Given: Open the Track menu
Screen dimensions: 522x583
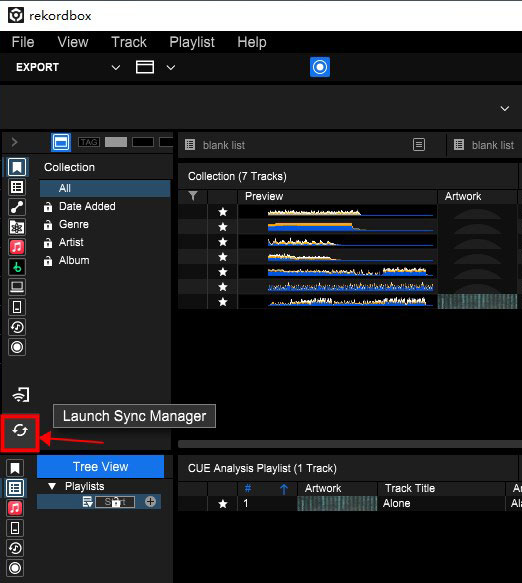Looking at the screenshot, I should coord(129,42).
